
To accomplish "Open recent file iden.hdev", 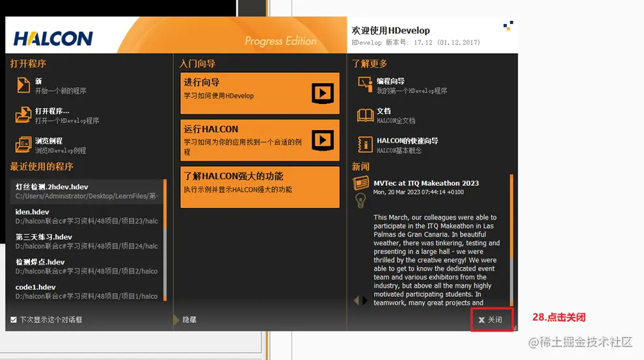I will tap(87, 216).
